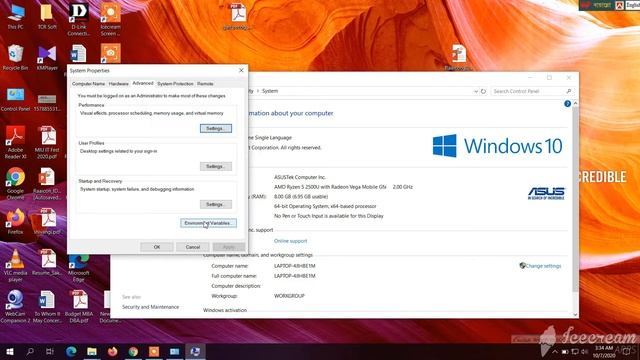Switch to Computer Name tab
Viewport: 640px width, 360px height.
coord(88,84)
